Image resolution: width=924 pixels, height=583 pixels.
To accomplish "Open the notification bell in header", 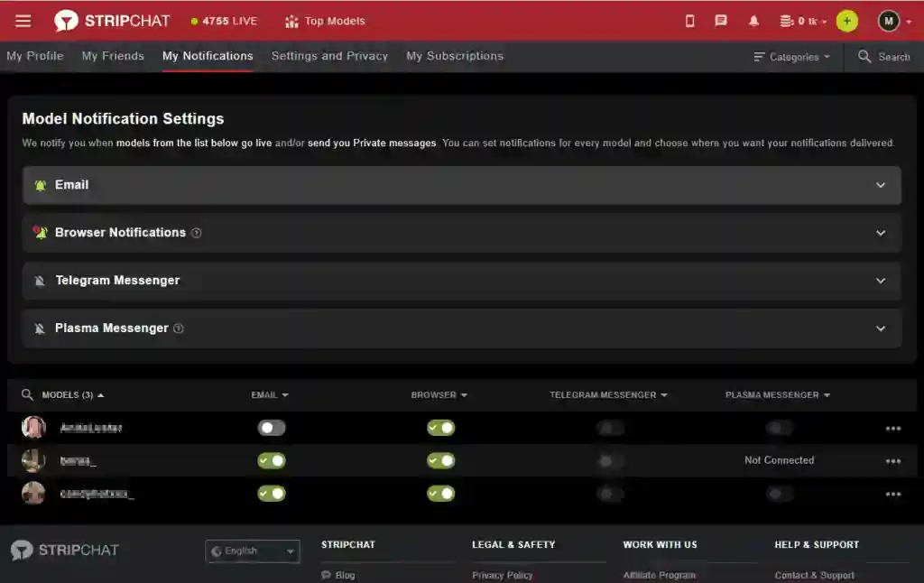I will tap(753, 22).
